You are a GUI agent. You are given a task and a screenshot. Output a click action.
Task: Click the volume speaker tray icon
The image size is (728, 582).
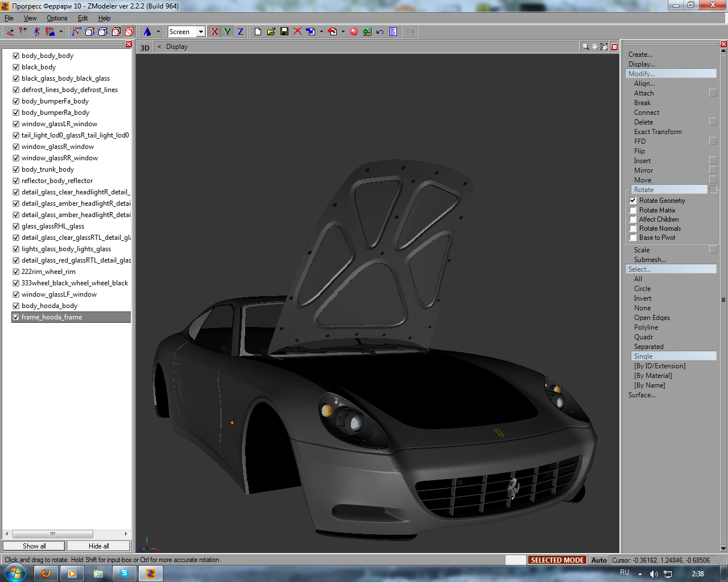[654, 574]
